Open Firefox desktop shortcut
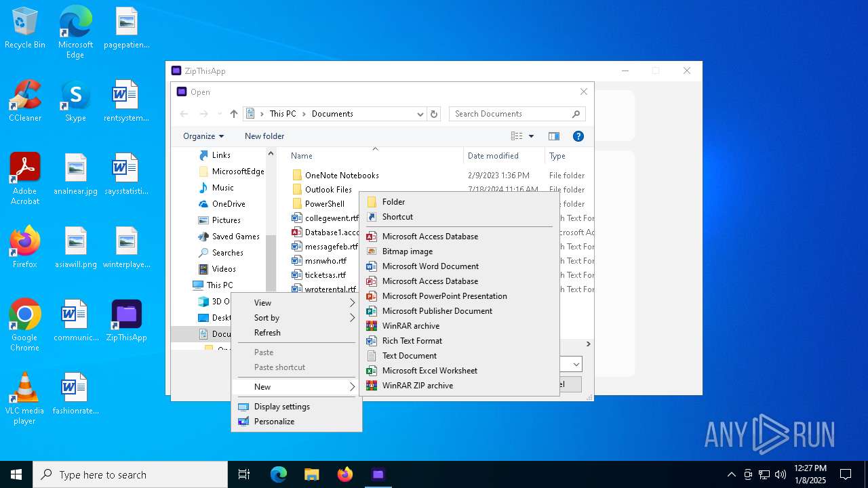The height and width of the screenshot is (488, 868). tap(25, 248)
